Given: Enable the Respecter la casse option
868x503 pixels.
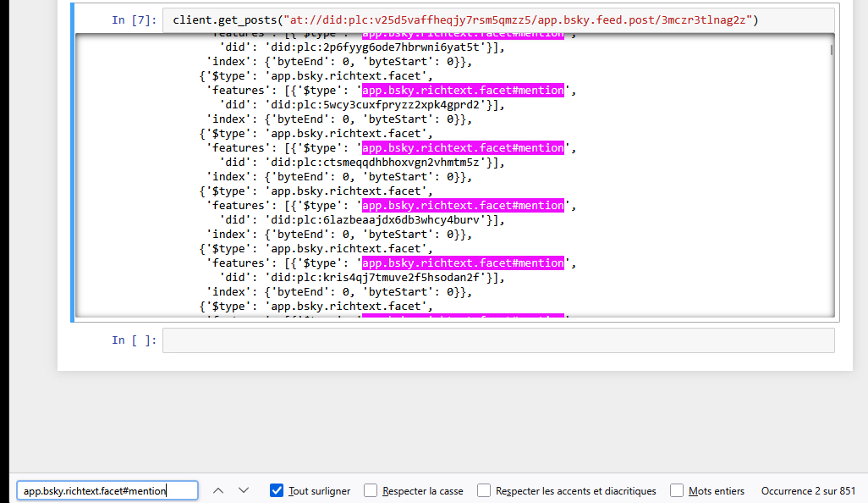Looking at the screenshot, I should click(371, 490).
